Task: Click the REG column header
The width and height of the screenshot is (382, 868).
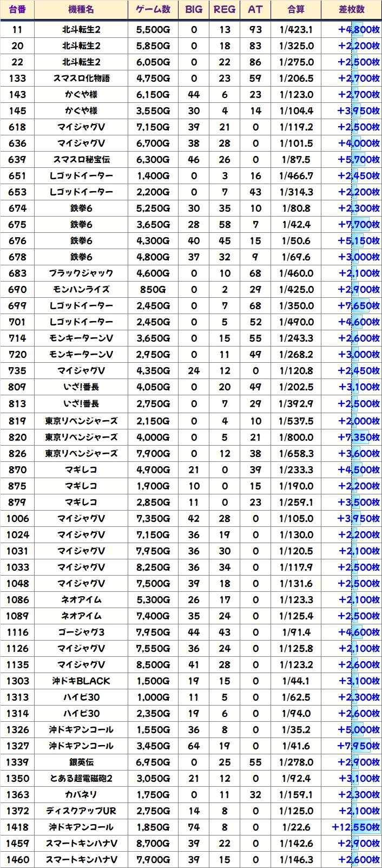Action: pyautogui.click(x=225, y=10)
